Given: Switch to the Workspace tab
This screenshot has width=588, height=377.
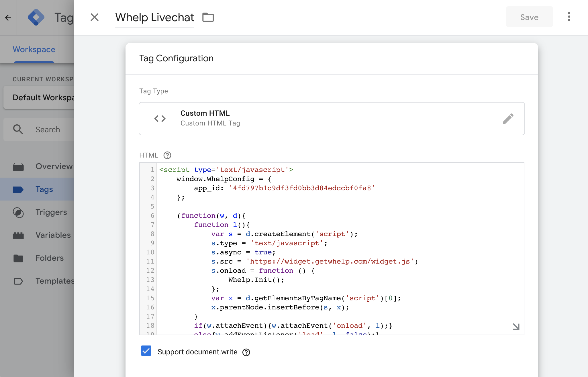Looking at the screenshot, I should [x=34, y=50].
